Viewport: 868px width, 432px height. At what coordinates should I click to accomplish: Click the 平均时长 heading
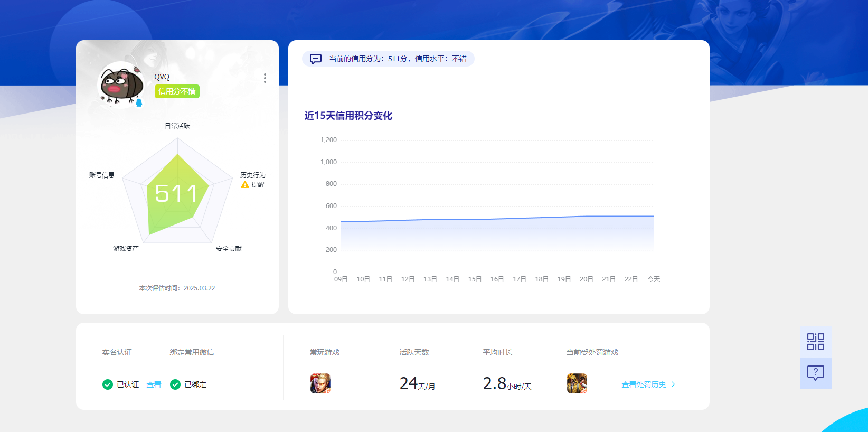click(x=498, y=352)
